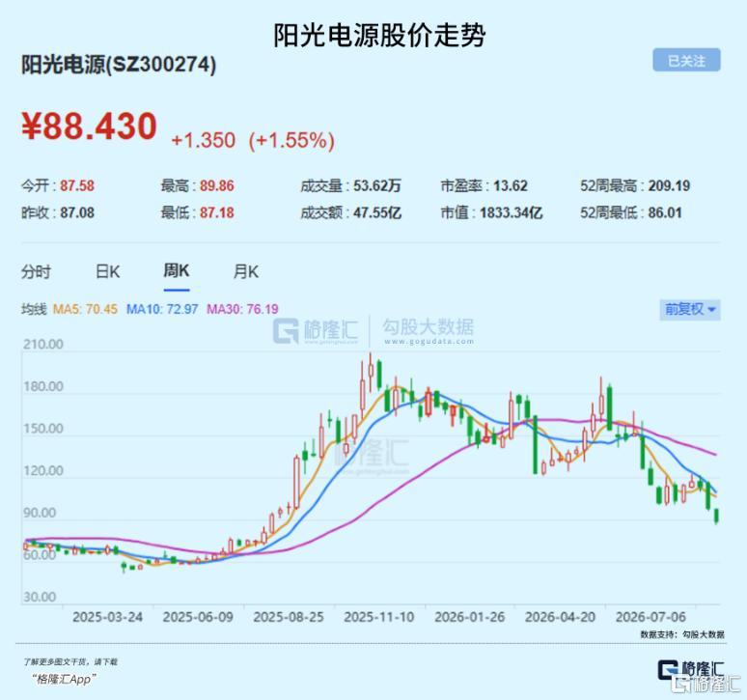Click the 30.00 price axis label

[x=40, y=597]
